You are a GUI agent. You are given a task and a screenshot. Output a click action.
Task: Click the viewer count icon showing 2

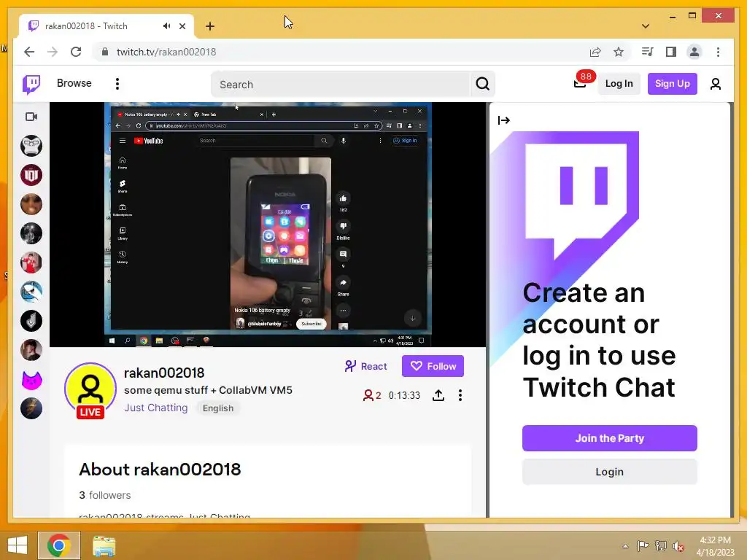tap(371, 395)
